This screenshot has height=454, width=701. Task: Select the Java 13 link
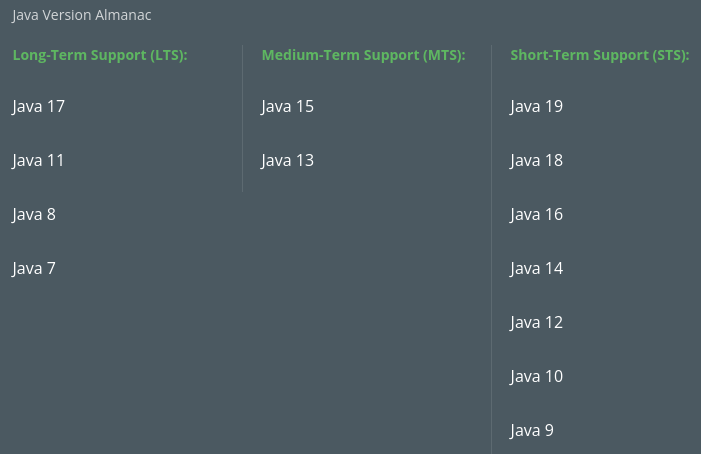click(x=287, y=160)
